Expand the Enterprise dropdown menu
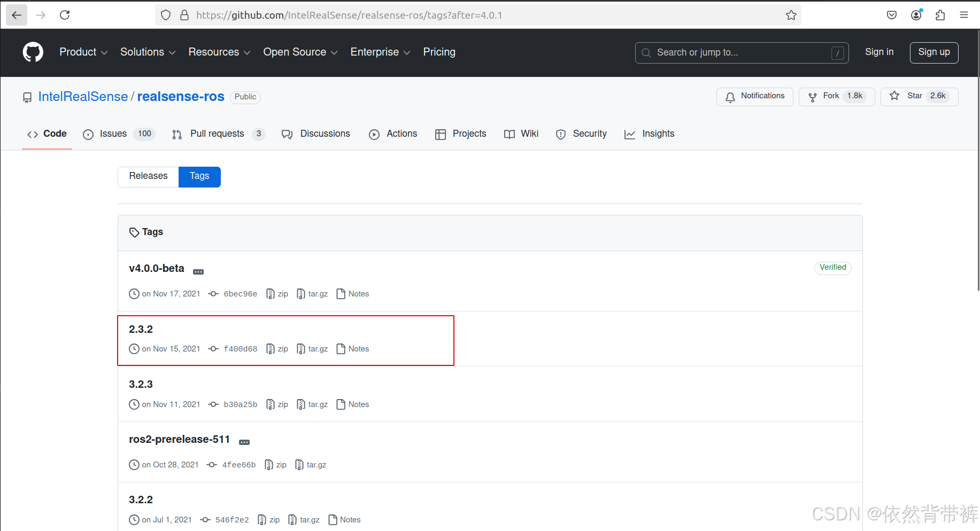Image resolution: width=980 pixels, height=531 pixels. pyautogui.click(x=380, y=52)
